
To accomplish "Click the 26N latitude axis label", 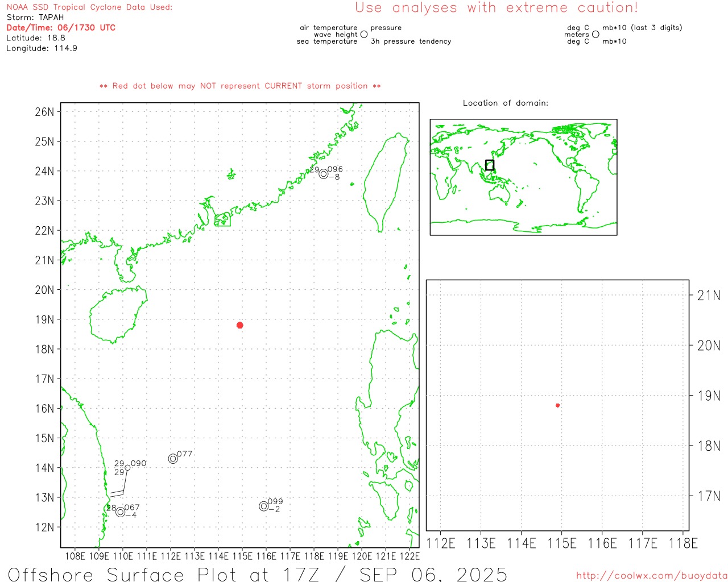I will pyautogui.click(x=44, y=111).
